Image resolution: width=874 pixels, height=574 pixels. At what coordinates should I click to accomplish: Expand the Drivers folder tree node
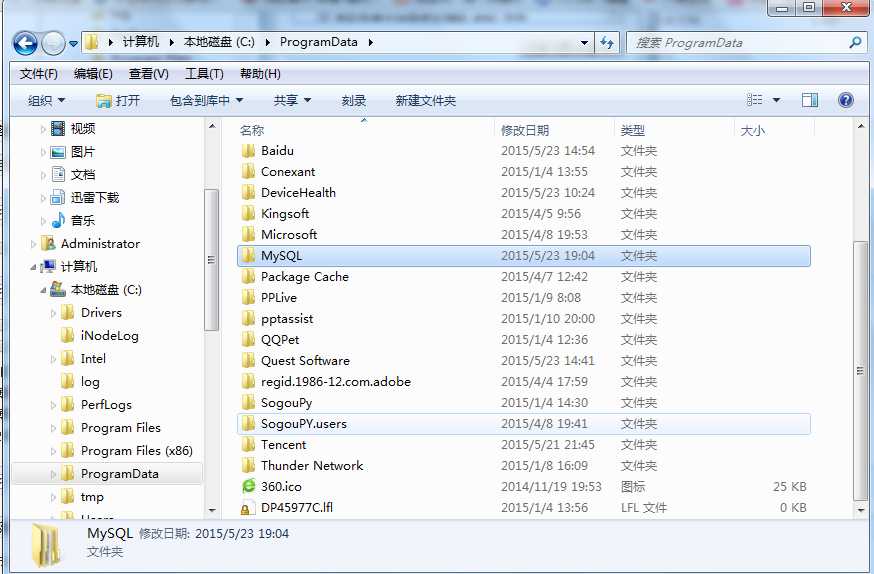(54, 313)
